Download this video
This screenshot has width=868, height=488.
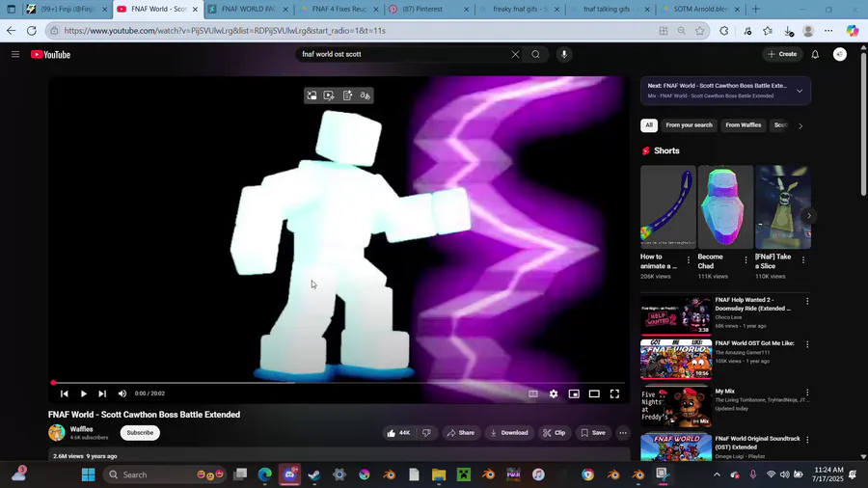pyautogui.click(x=508, y=433)
